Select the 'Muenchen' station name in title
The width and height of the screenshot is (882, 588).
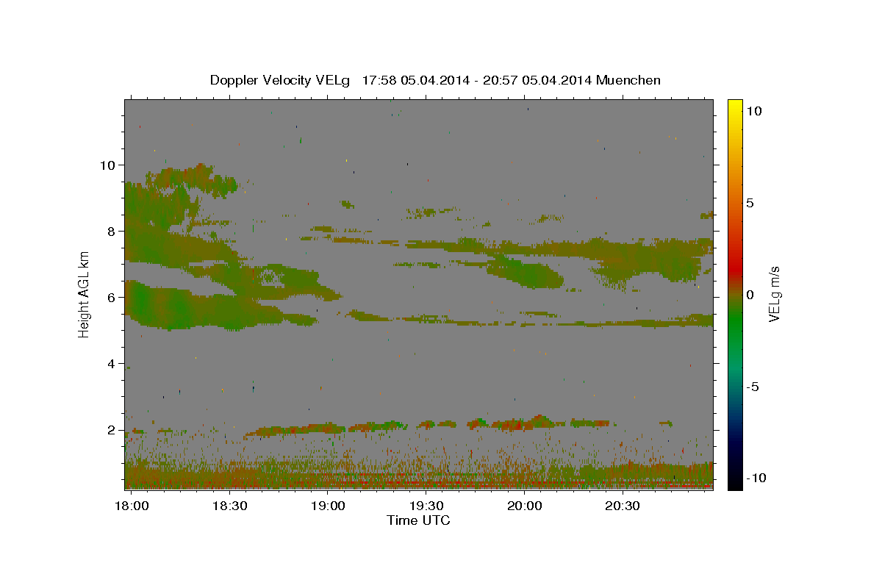(x=628, y=80)
